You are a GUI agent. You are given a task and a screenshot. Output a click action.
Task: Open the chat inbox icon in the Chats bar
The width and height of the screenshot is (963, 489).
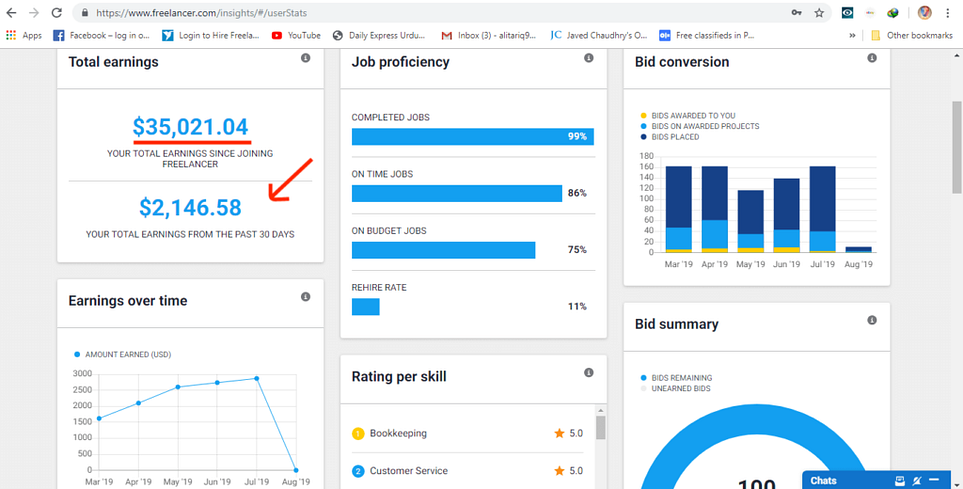coord(900,480)
